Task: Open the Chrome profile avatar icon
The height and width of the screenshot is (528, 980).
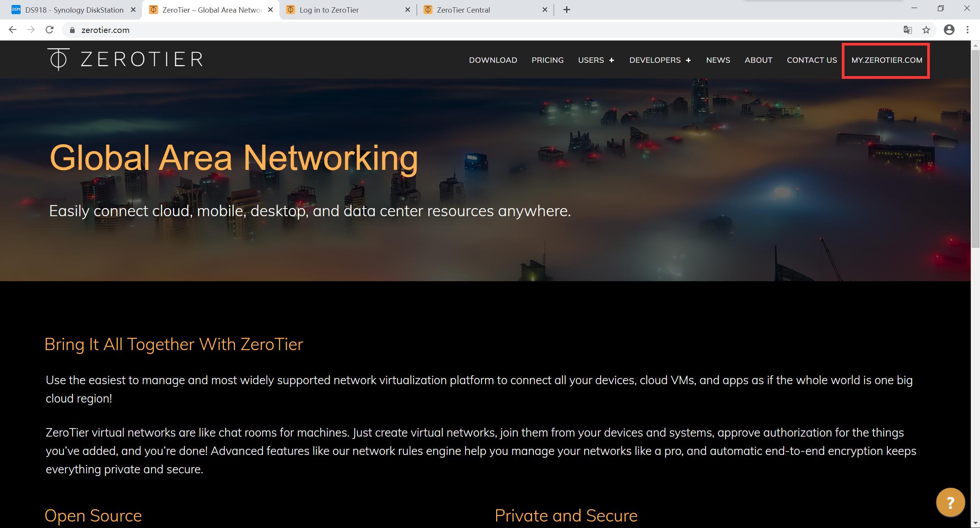Action: (949, 30)
